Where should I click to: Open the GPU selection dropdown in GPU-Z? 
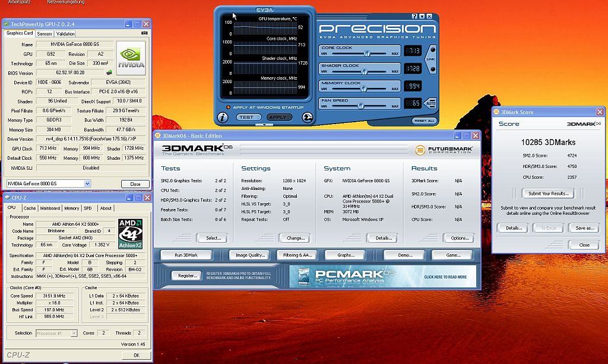[x=88, y=183]
